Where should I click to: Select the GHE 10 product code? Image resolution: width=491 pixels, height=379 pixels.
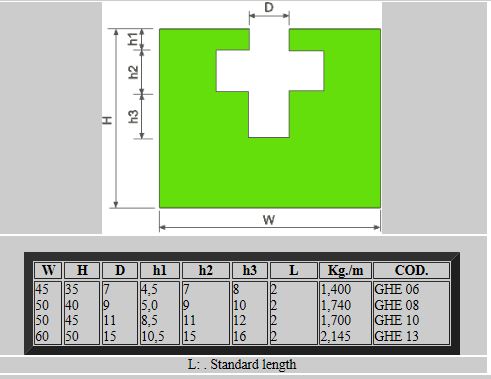click(x=397, y=320)
